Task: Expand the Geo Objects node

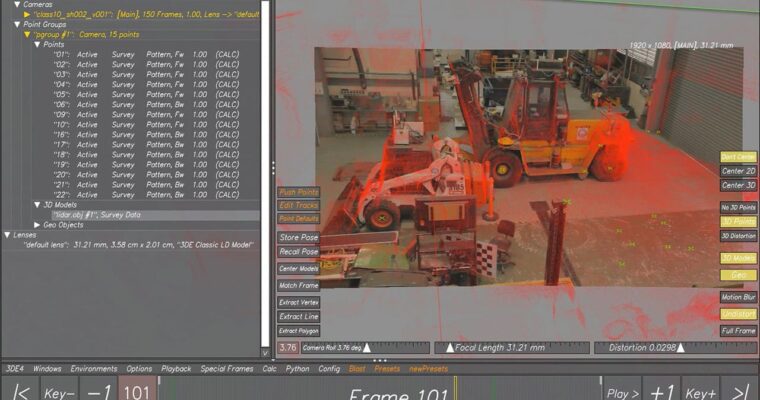Action: pyautogui.click(x=38, y=225)
